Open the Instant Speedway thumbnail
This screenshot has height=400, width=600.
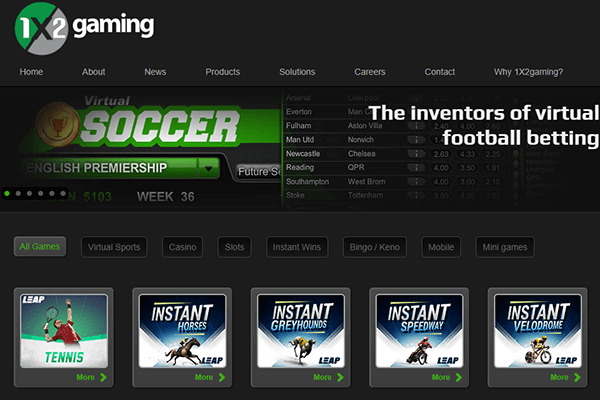coord(419,331)
